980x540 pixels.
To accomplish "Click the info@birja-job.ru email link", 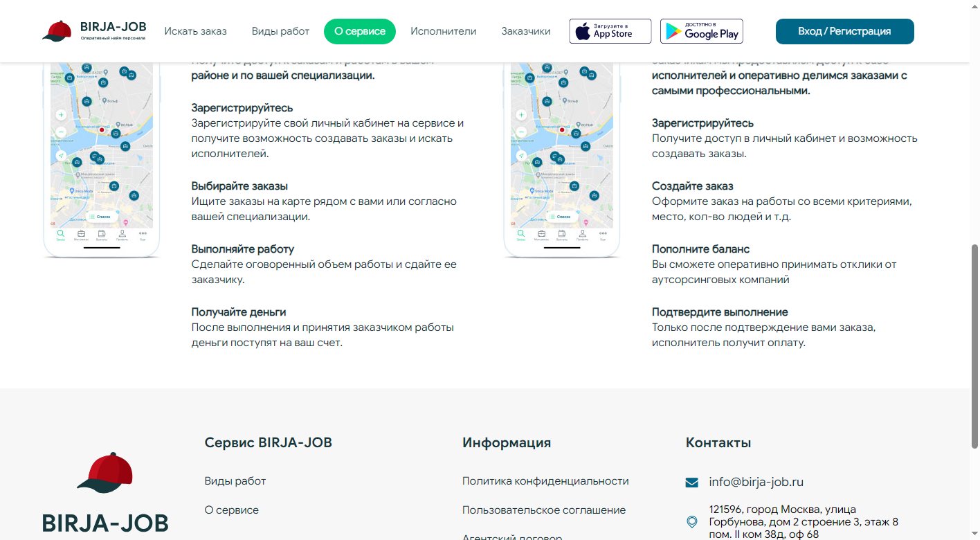I will pyautogui.click(x=756, y=483).
